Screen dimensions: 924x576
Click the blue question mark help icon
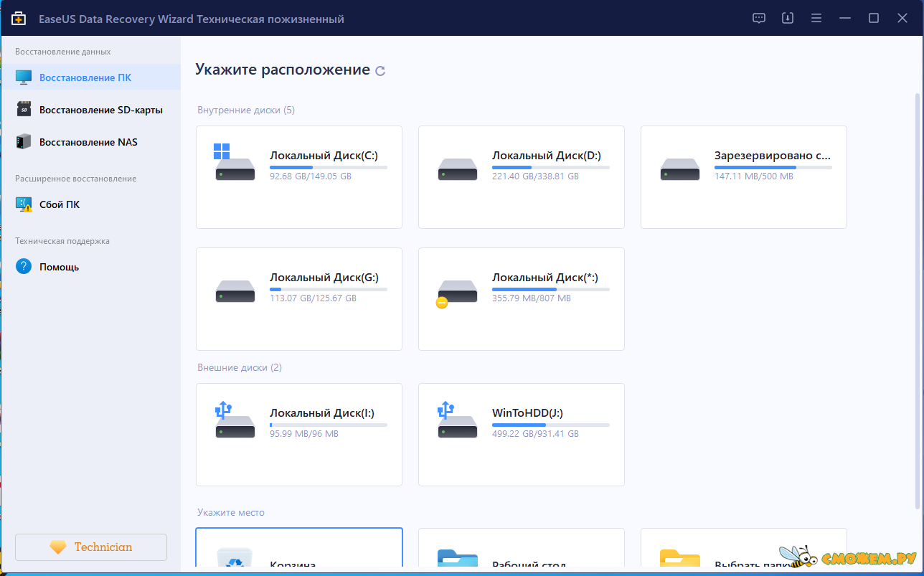[x=24, y=267]
